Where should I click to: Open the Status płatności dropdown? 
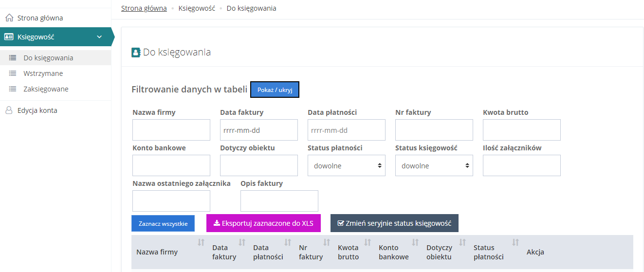(x=346, y=165)
